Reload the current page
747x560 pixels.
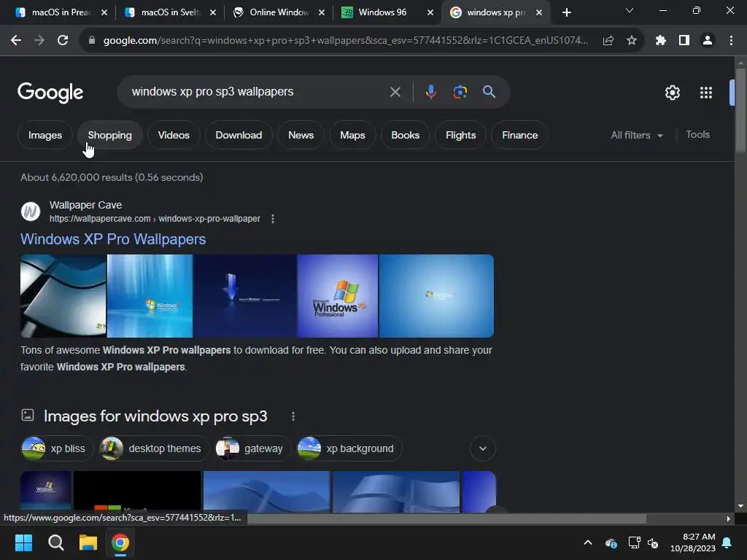[x=63, y=41]
